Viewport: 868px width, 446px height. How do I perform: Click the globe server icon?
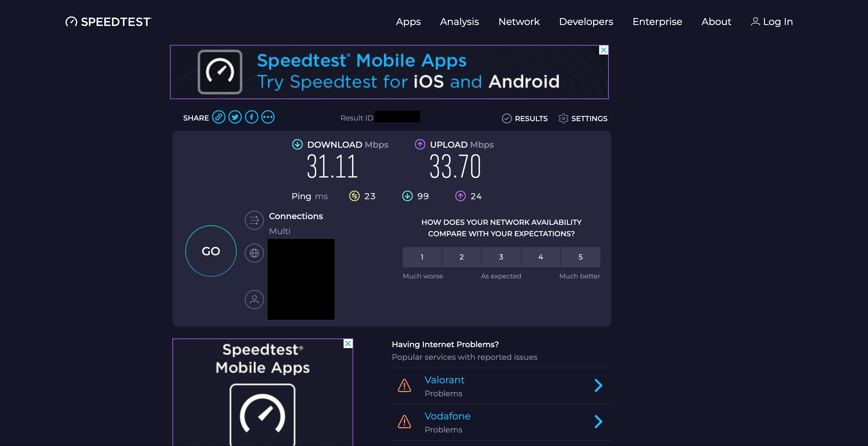pyautogui.click(x=254, y=253)
